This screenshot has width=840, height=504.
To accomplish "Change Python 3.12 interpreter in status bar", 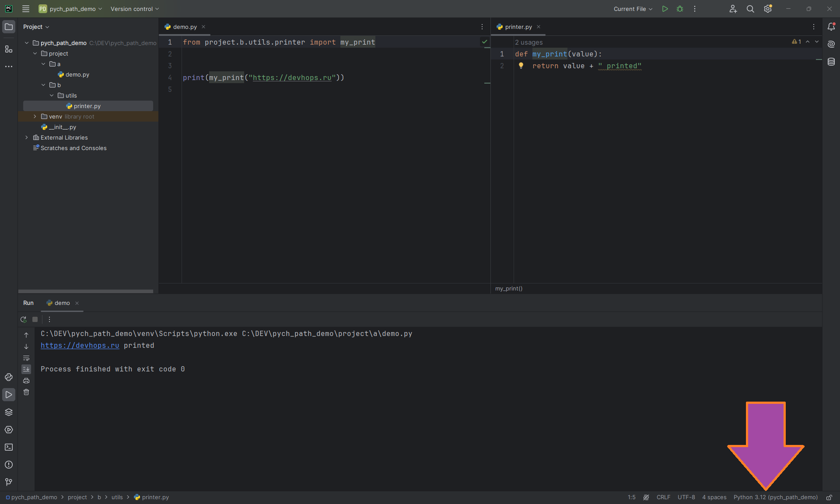I will [775, 497].
